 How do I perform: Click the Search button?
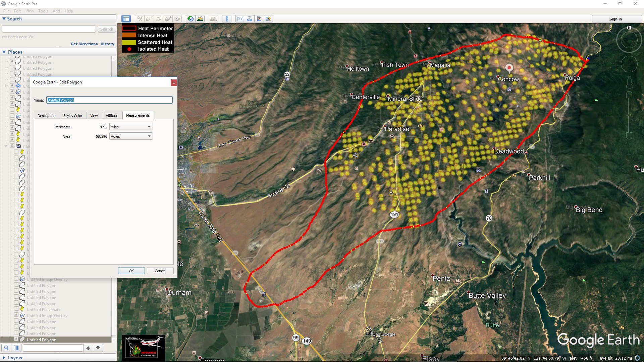(x=107, y=29)
